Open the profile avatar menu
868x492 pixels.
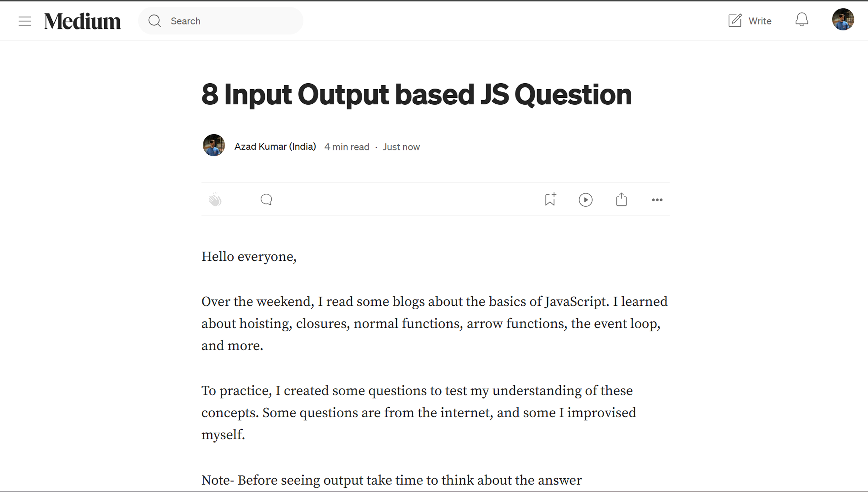pos(843,20)
